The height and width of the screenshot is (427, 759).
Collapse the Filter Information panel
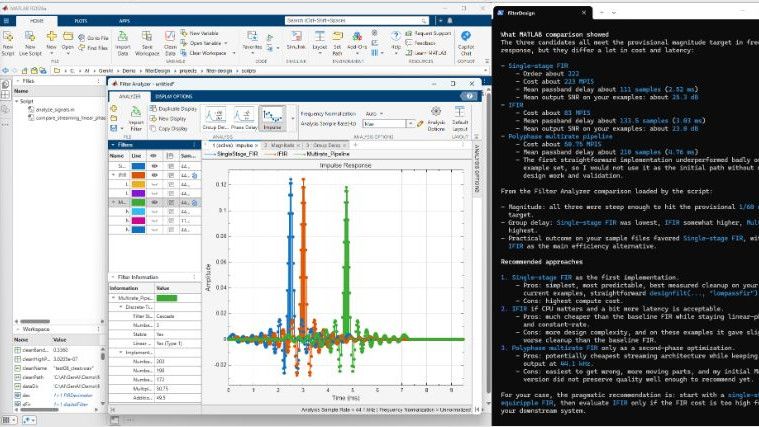pos(113,277)
